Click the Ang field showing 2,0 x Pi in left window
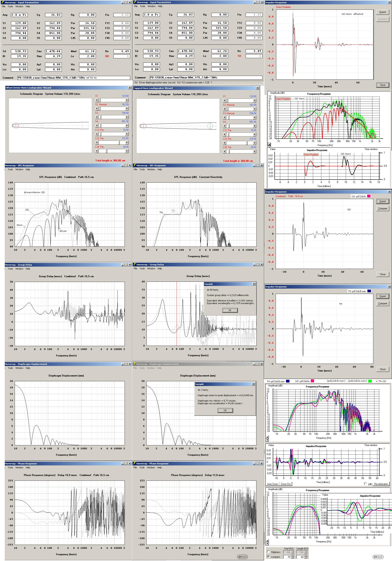This screenshot has width=392, height=561. [x=19, y=15]
